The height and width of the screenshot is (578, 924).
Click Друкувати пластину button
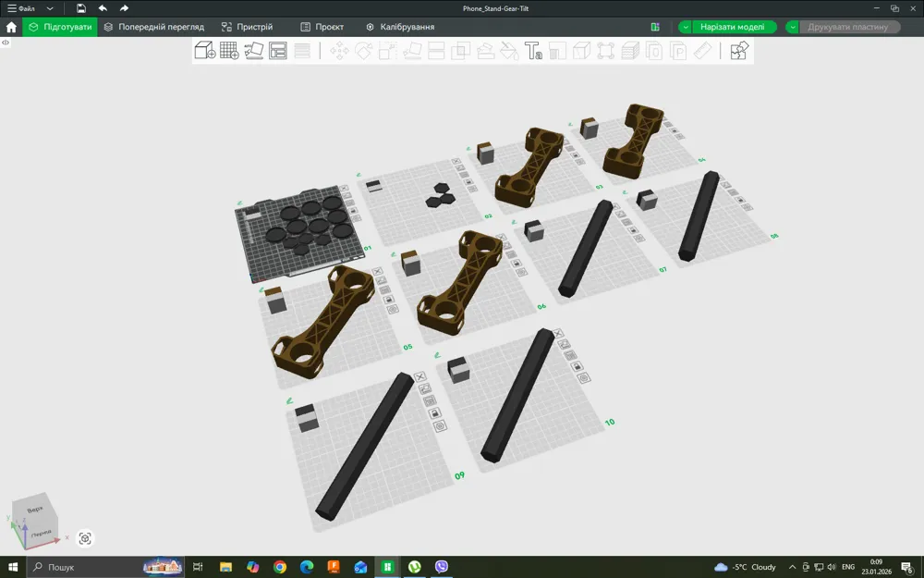point(848,27)
